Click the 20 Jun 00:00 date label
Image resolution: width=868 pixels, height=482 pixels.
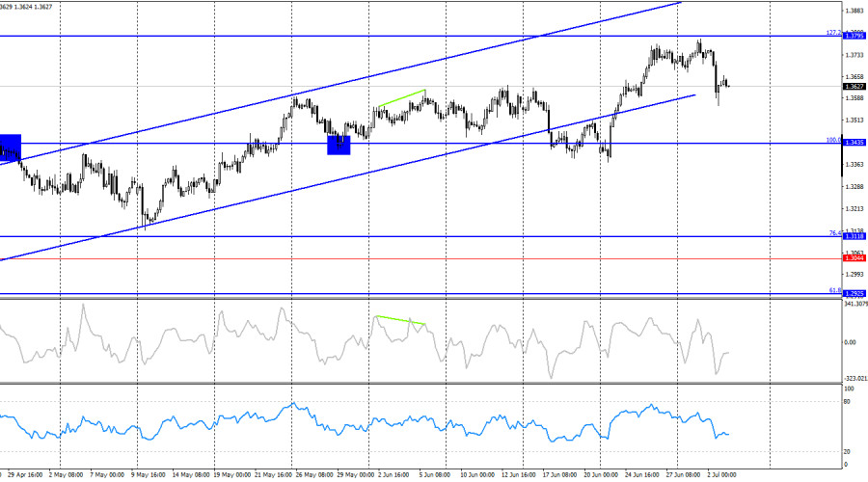[601, 475]
